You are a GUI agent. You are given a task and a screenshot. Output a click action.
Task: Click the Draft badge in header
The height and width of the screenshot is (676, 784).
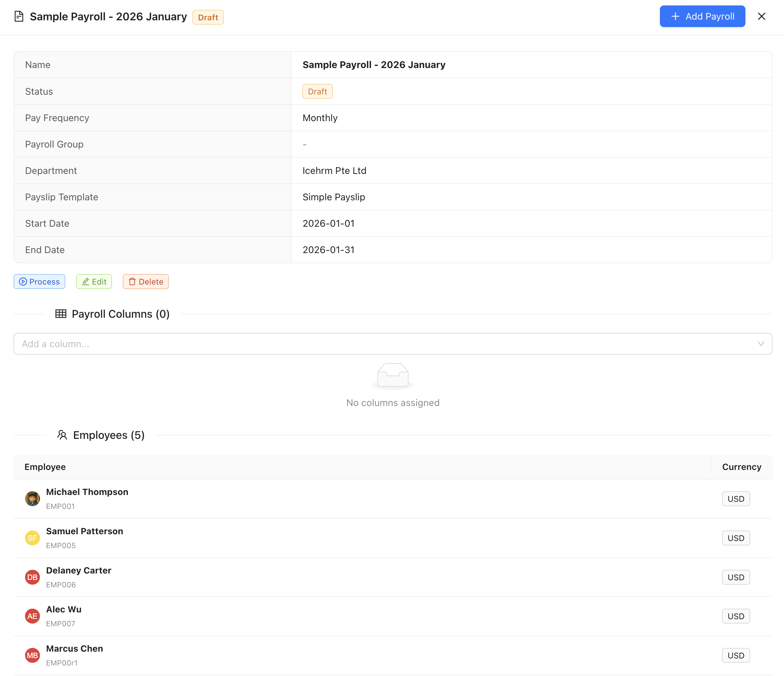pyautogui.click(x=208, y=17)
